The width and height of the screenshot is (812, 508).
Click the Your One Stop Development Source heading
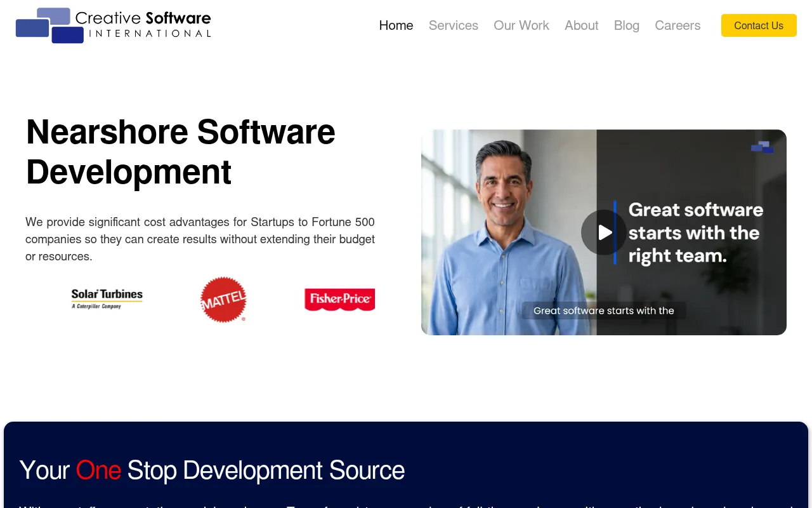pos(212,471)
